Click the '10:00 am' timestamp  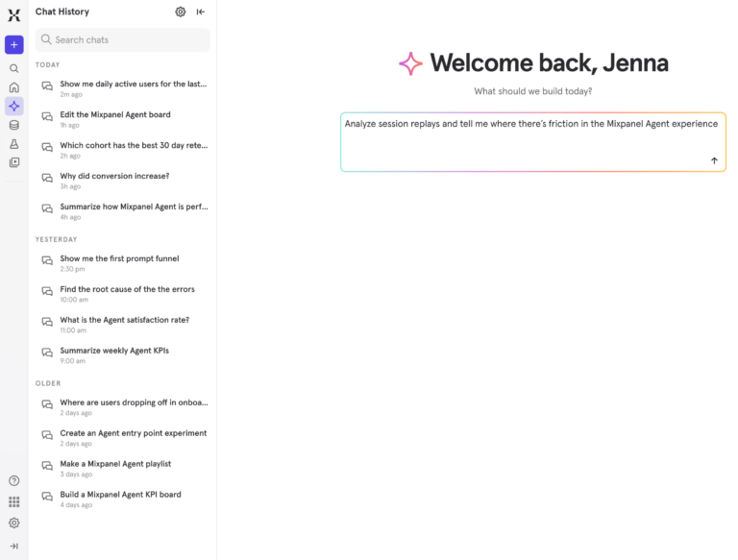[x=74, y=300]
